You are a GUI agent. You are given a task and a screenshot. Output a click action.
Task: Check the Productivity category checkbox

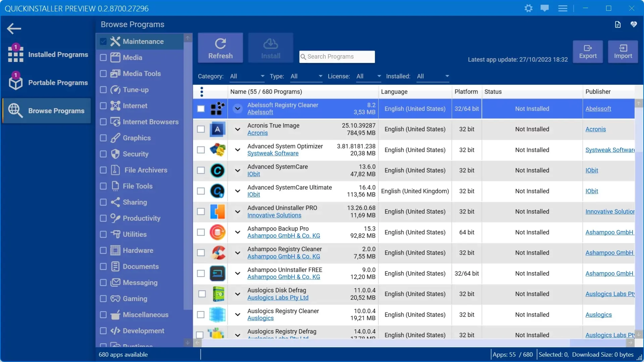(x=103, y=219)
